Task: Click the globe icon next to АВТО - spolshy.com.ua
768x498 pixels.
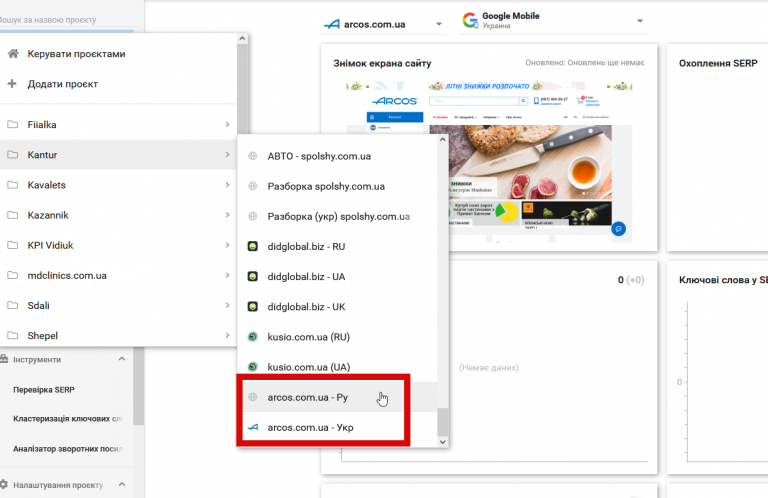Action: pos(253,156)
